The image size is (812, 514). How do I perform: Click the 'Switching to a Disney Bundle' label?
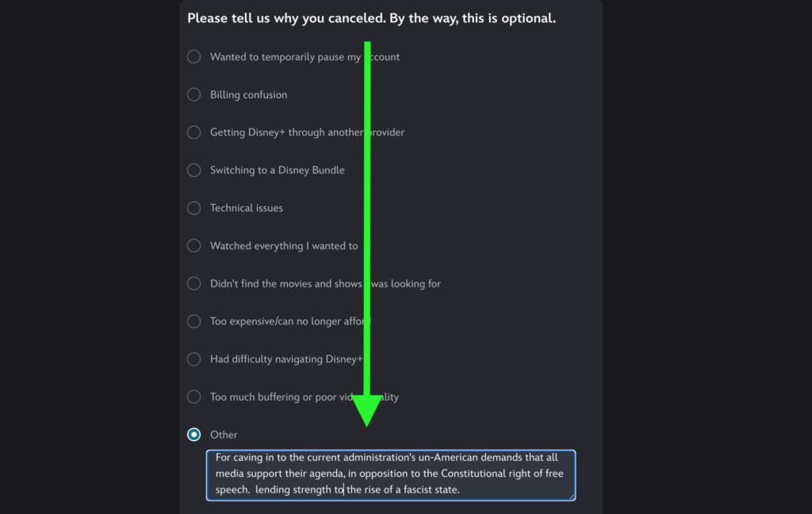[x=277, y=171]
